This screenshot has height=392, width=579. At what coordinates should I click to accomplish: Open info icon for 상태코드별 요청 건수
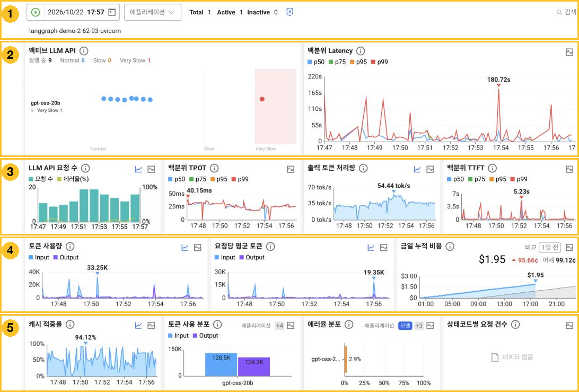click(515, 325)
